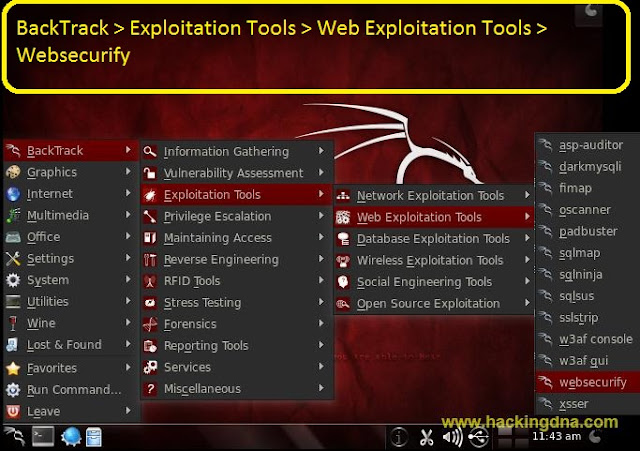Viewport: 640px width, 451px height.
Task: Open the Office submenu
Action: 71,237
